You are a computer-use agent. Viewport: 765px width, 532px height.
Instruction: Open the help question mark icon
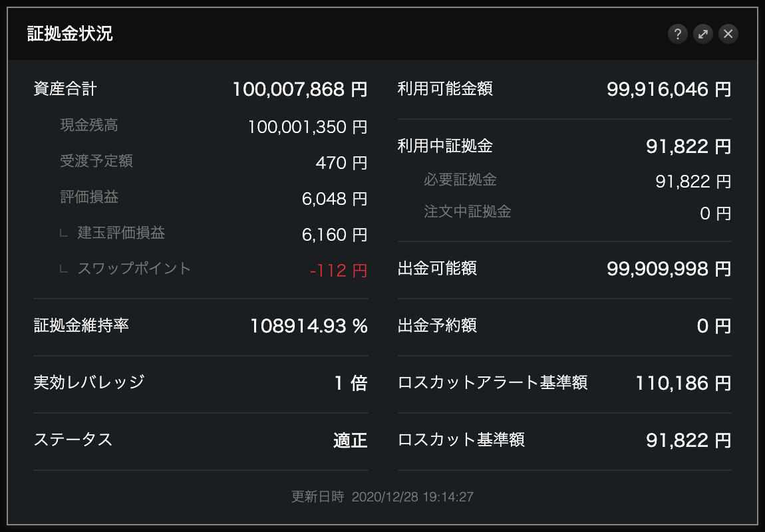677,34
